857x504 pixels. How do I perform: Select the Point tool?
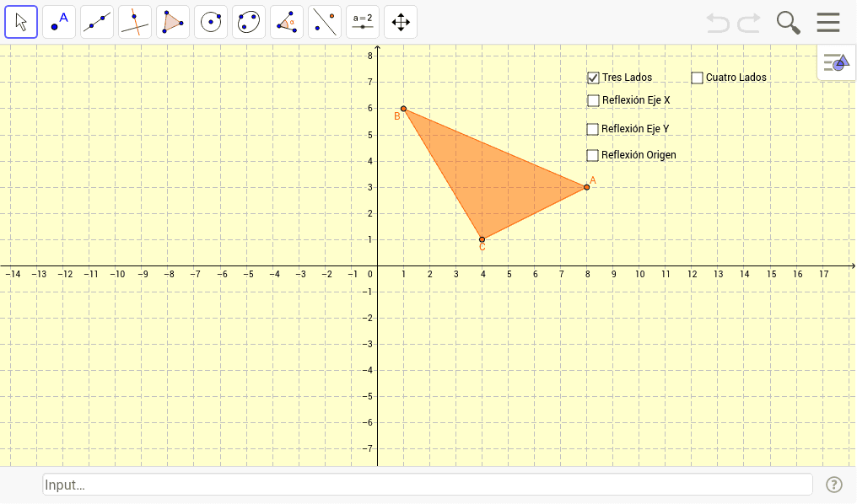coord(59,23)
